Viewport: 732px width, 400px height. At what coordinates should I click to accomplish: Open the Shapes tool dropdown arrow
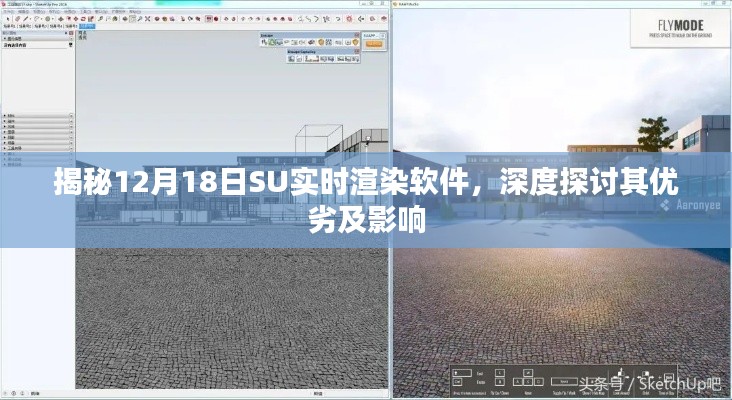(x=53, y=19)
